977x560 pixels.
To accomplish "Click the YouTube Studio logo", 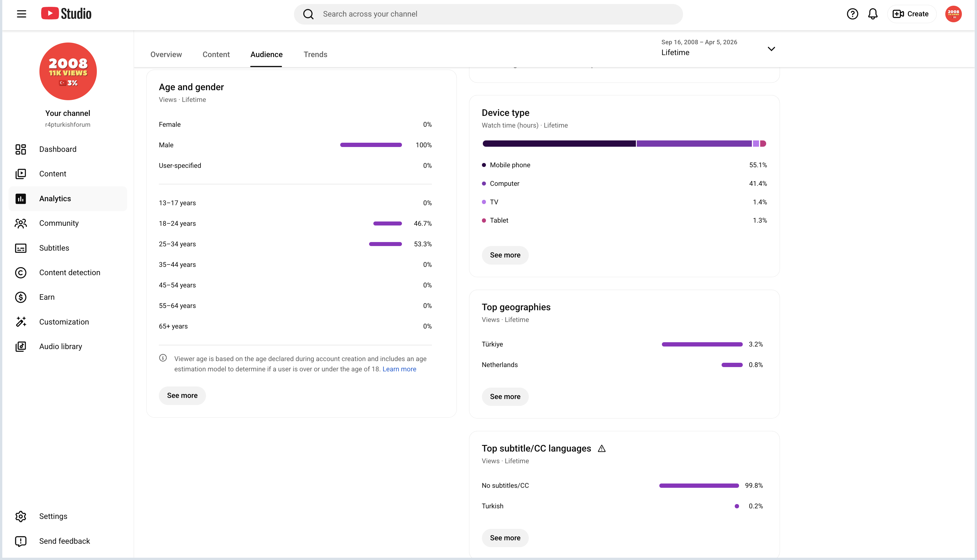I will coord(66,14).
